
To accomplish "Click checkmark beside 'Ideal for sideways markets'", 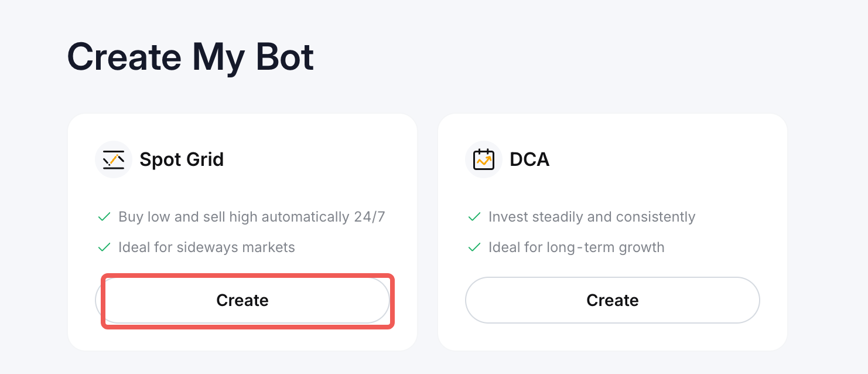I will click(x=104, y=247).
